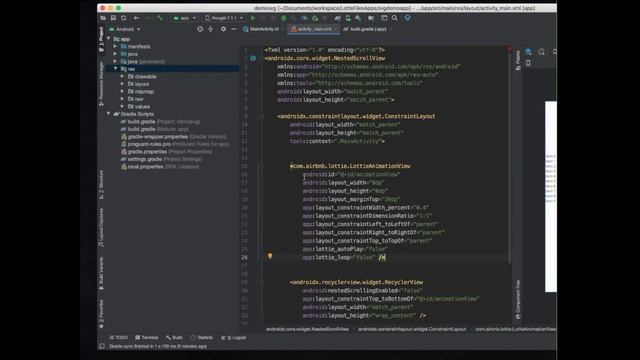
Task: Collapse the Gradle Scripts node
Action: click(109, 114)
